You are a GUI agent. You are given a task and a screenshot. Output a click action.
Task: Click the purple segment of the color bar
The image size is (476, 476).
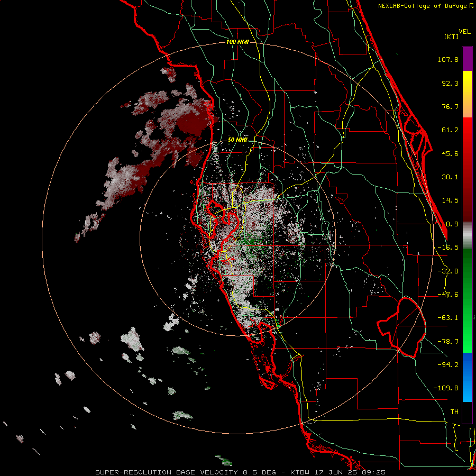[467, 59]
